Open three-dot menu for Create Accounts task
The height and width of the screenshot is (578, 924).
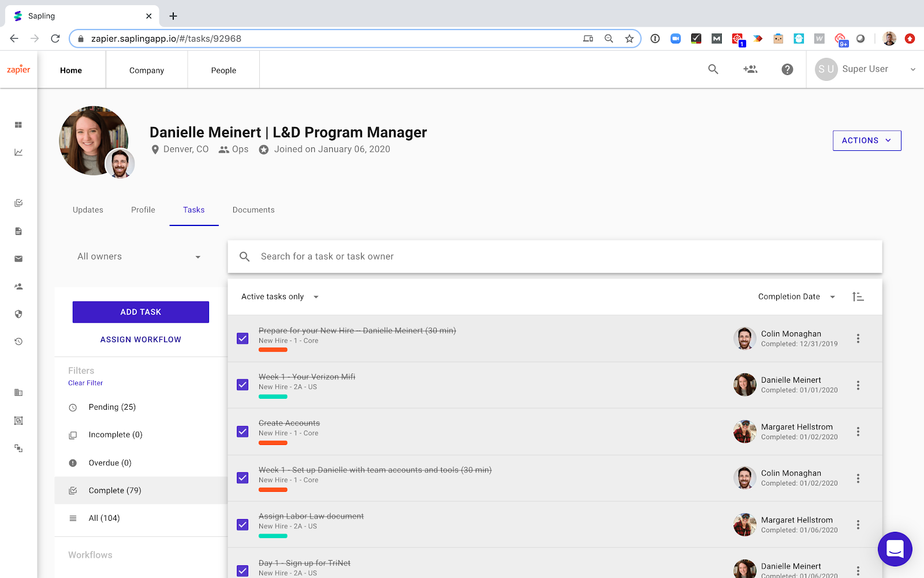(x=858, y=432)
